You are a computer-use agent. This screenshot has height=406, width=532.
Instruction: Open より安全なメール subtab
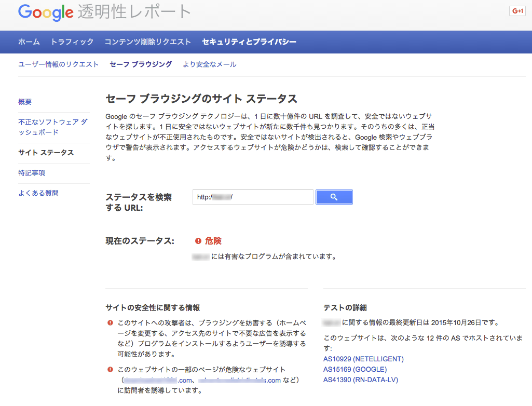[209, 64]
